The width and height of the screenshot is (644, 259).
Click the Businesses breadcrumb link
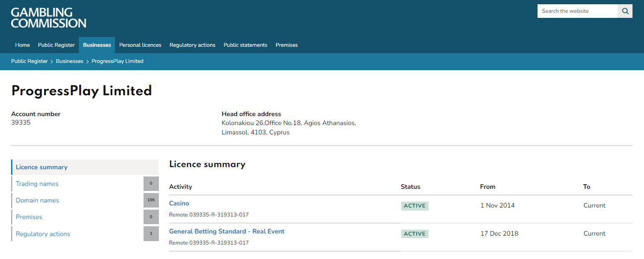click(69, 61)
